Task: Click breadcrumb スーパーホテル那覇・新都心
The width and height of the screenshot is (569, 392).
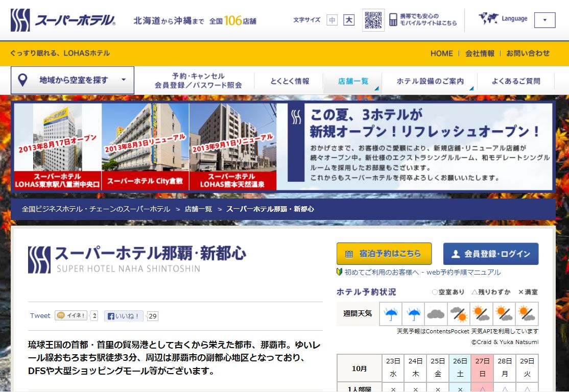Action: click(270, 209)
